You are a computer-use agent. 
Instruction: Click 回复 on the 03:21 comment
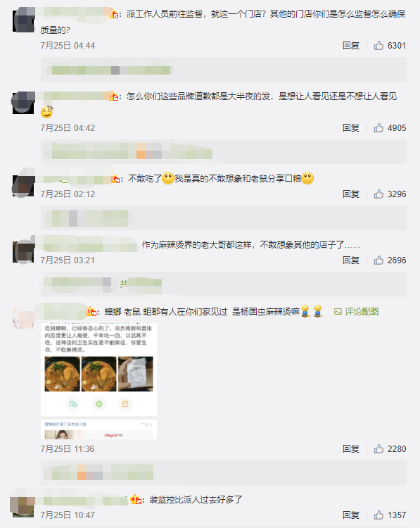tap(351, 260)
